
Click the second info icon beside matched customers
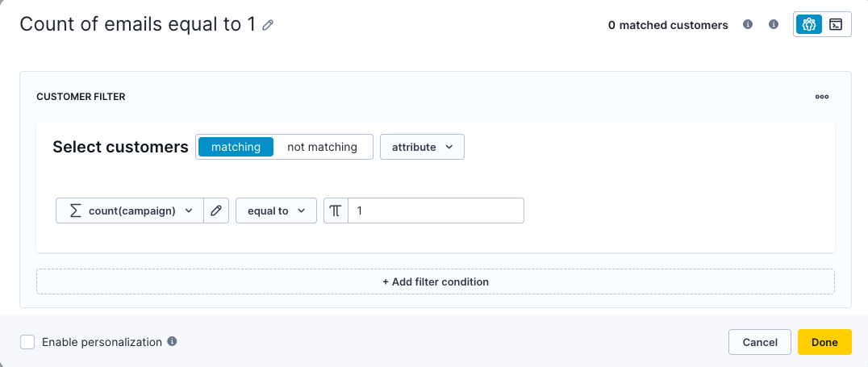774,24
